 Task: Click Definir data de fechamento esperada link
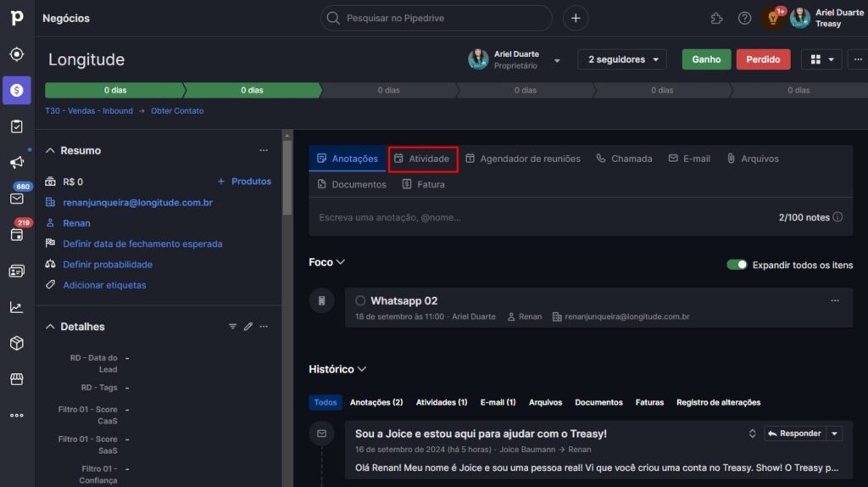(x=142, y=243)
